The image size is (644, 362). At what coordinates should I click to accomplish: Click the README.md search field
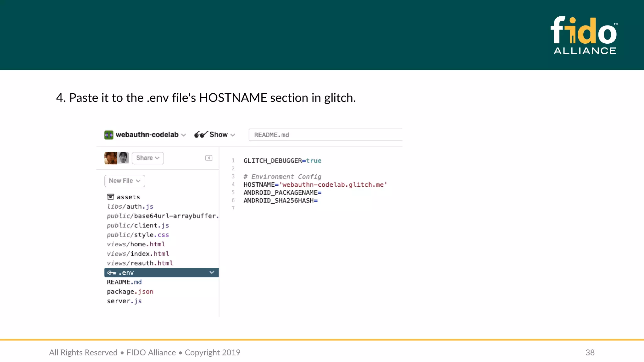325,135
